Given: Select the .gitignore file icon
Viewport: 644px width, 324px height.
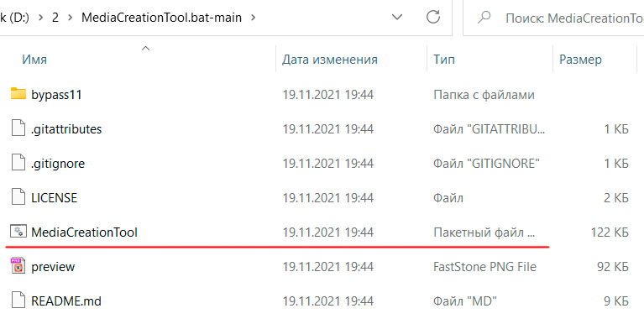Looking at the screenshot, I should coord(18,164).
